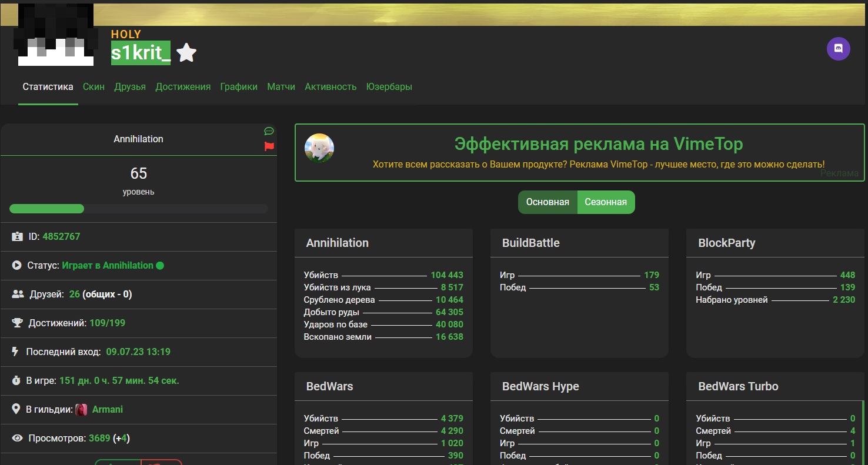Screen dimensions: 868x465
Task: Open the Armani guild link
Action: [x=108, y=409]
